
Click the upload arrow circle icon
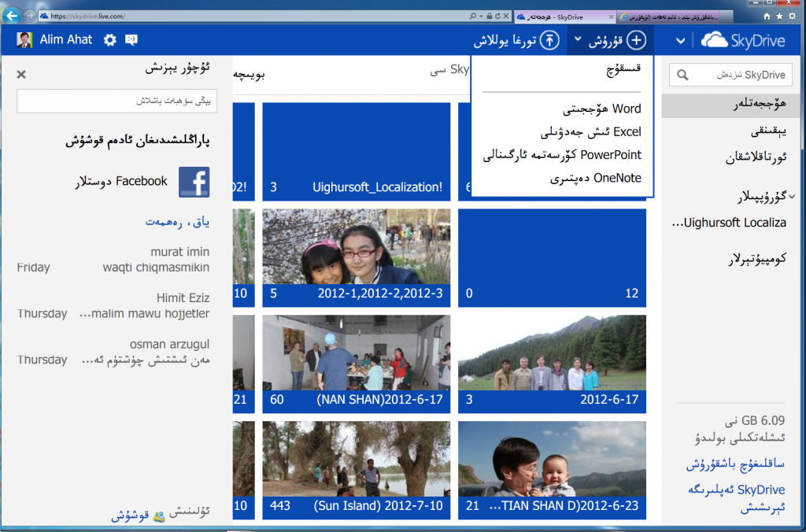coord(553,40)
